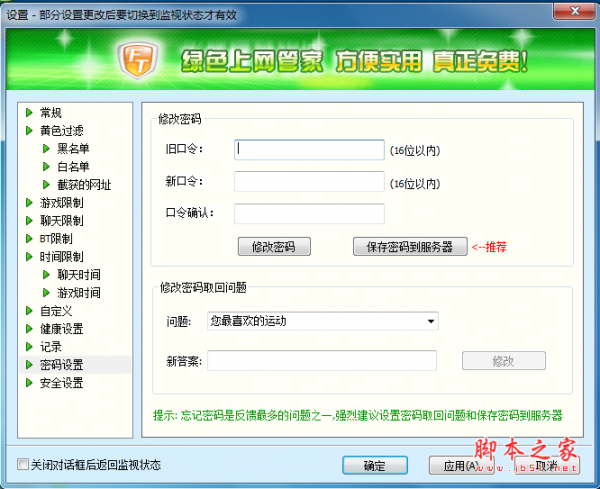The width and height of the screenshot is (600, 489).
Task: Open the 记录 page
Action: point(51,347)
